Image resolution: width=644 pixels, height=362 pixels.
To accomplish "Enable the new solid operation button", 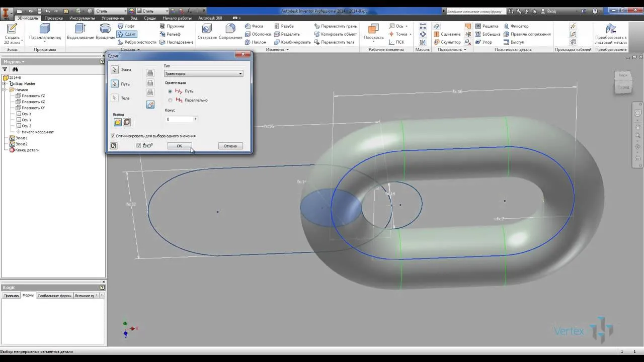I will click(x=150, y=105).
